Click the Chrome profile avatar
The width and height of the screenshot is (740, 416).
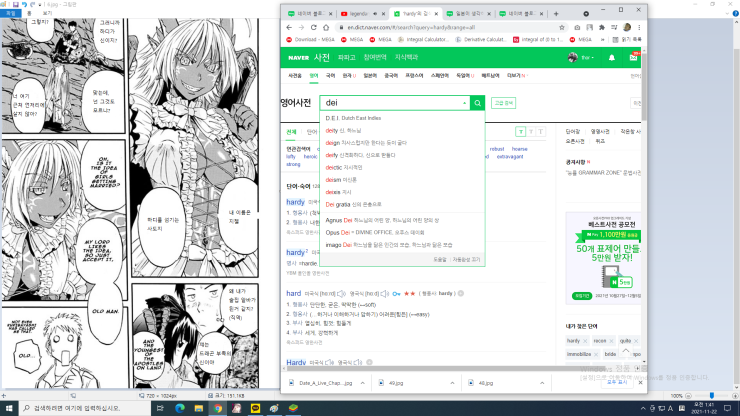pos(627,27)
